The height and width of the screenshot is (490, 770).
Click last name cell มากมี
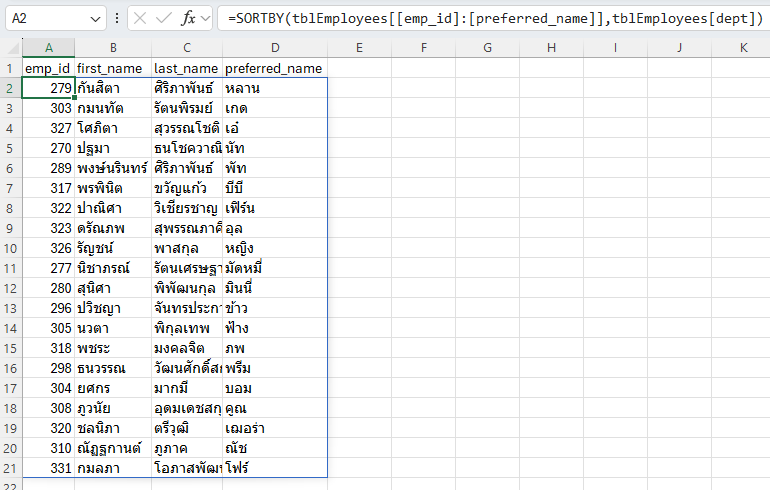[x=187, y=388]
